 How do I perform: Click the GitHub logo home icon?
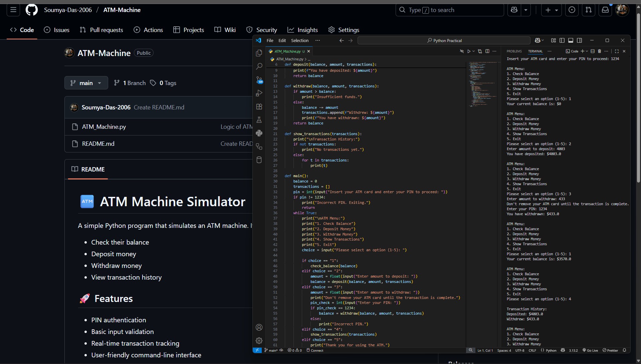(32, 10)
